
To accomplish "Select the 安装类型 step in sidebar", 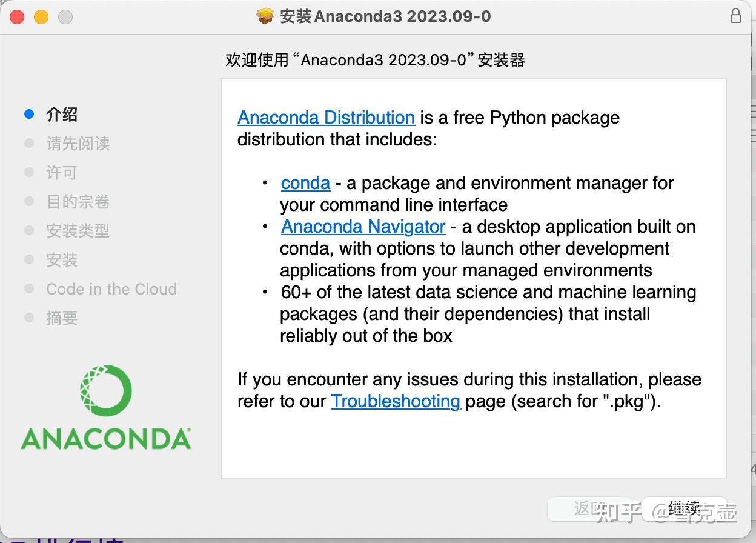I will [x=78, y=230].
